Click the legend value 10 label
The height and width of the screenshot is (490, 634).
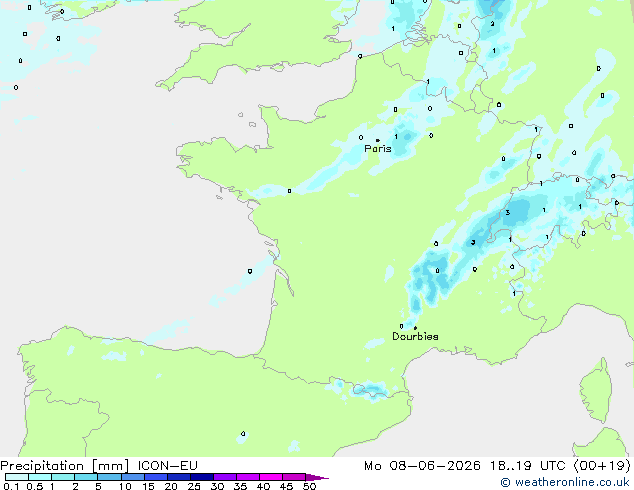point(125,486)
